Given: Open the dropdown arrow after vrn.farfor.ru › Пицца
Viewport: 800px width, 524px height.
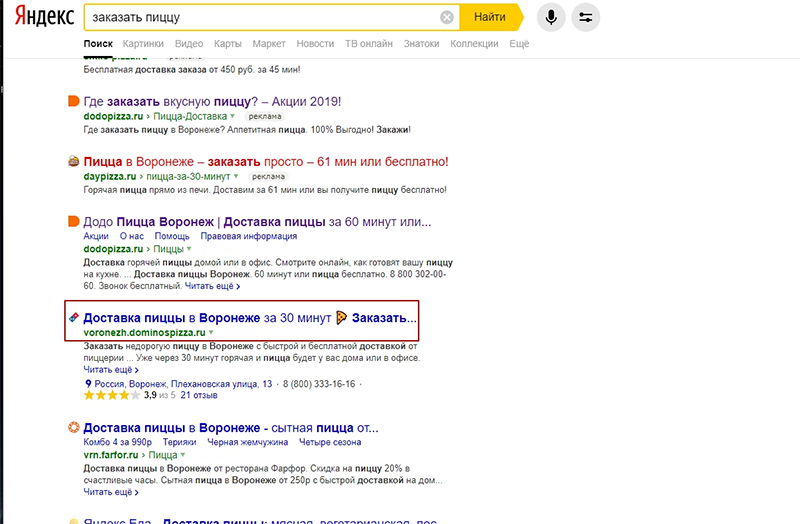Looking at the screenshot, I should click(183, 455).
